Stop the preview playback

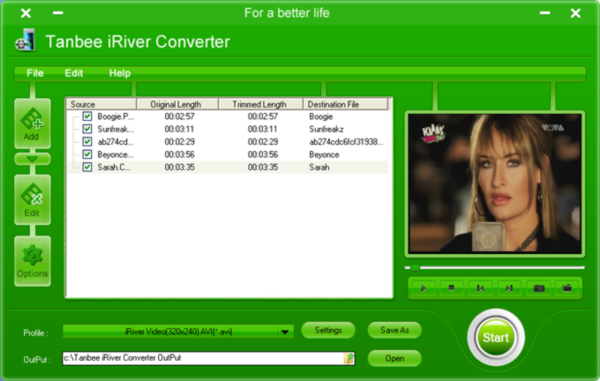(x=452, y=288)
